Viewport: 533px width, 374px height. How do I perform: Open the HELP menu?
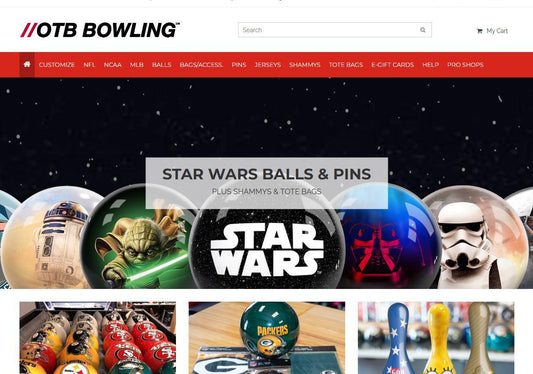(430, 65)
